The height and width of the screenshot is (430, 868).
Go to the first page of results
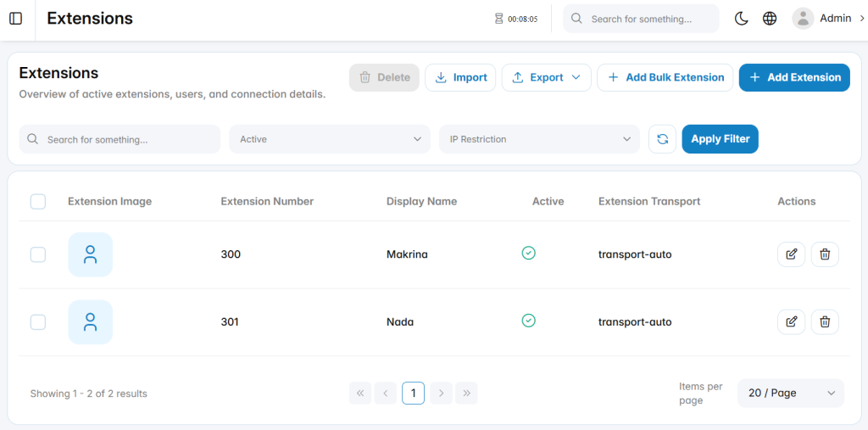point(360,394)
